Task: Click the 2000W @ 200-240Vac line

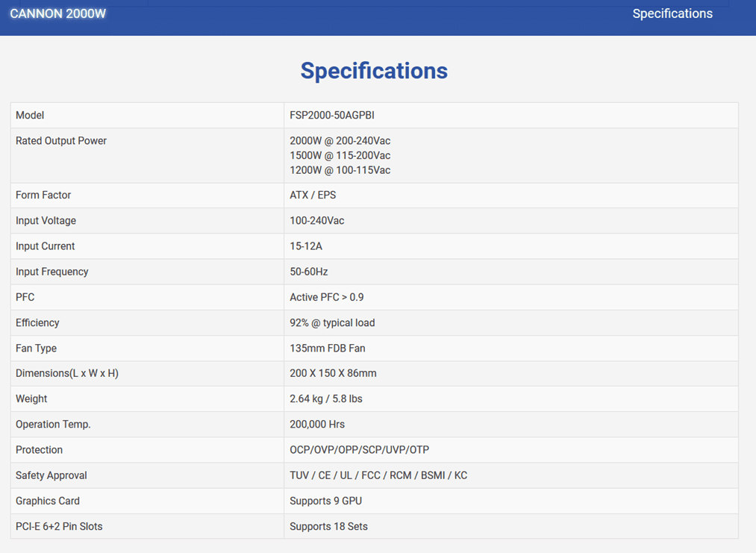Action: (340, 141)
